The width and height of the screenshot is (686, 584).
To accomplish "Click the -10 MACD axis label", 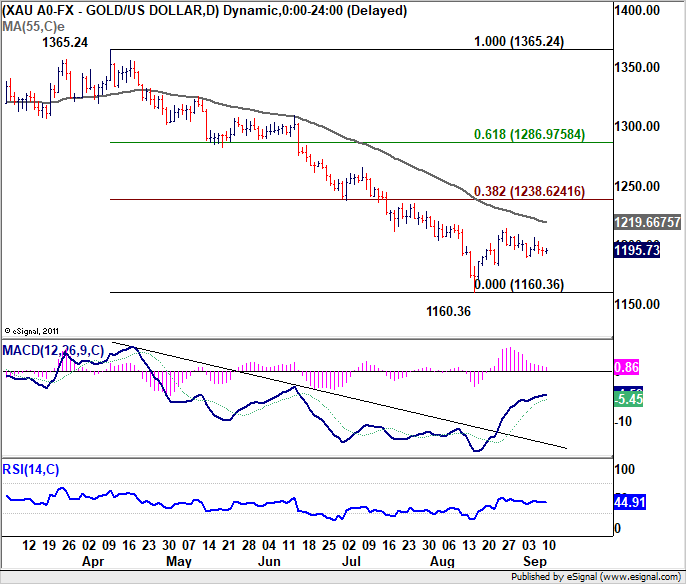I will pos(623,422).
